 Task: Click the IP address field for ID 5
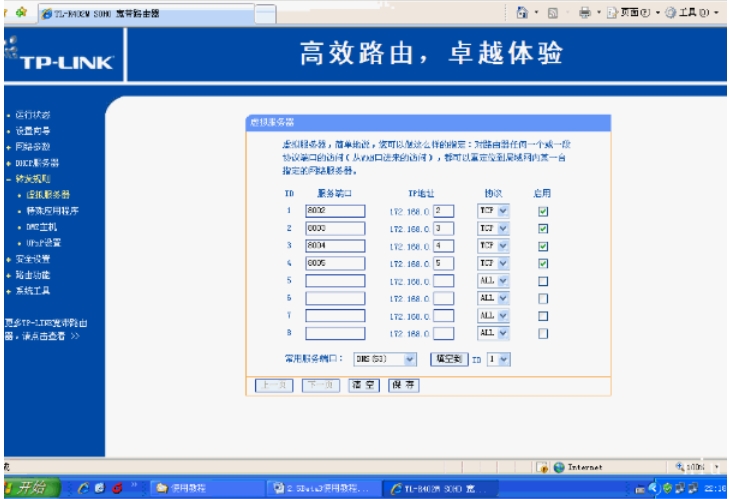point(443,281)
